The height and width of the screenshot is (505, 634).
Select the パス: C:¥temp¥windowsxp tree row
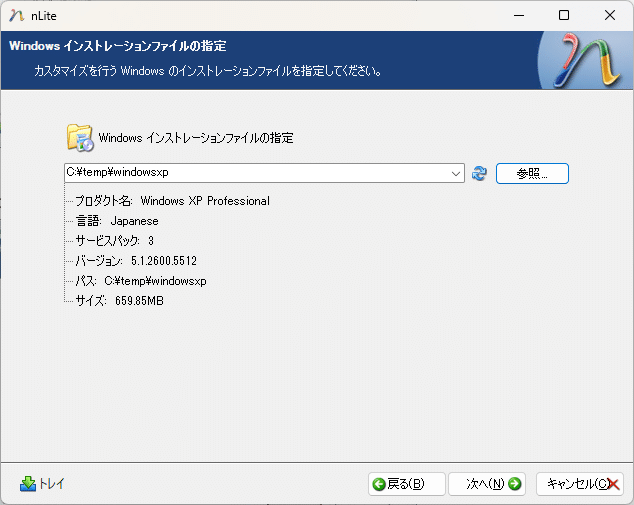tap(141, 281)
